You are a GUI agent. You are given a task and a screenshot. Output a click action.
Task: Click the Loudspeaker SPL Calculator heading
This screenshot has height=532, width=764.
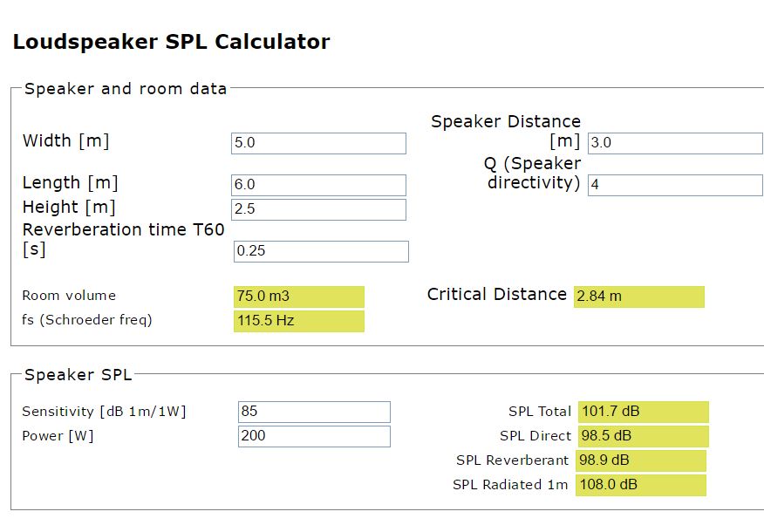click(171, 42)
